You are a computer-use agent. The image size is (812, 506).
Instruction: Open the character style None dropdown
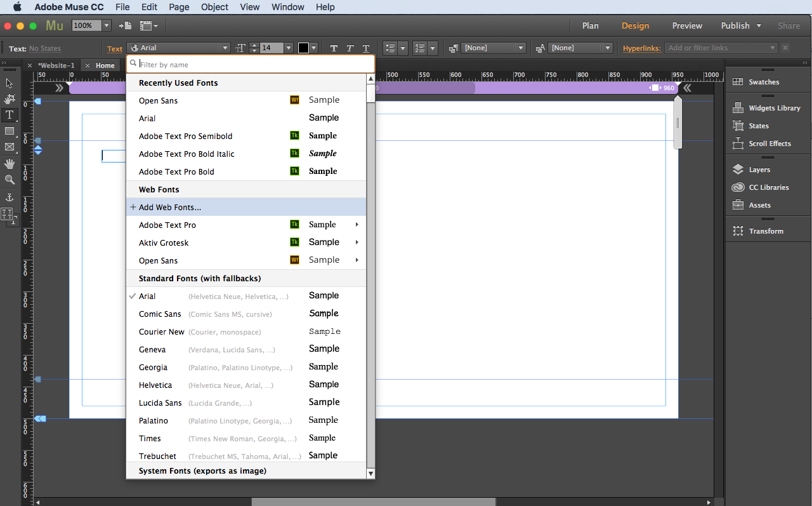580,48
